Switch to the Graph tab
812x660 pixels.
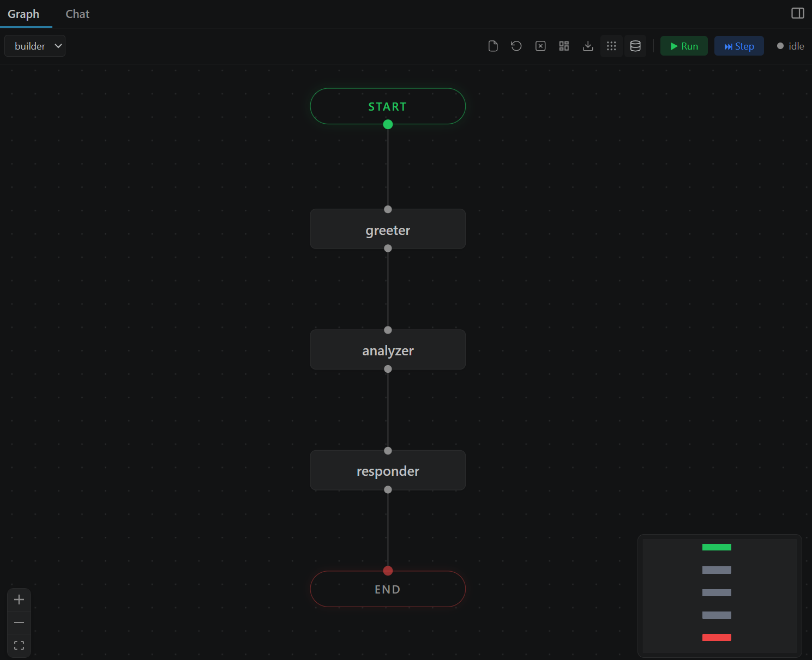click(x=23, y=14)
